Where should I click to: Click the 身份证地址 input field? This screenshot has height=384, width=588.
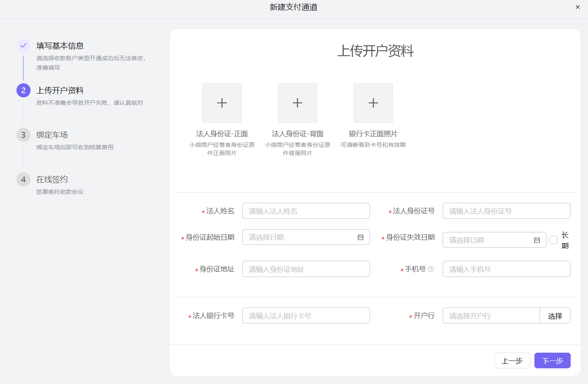click(x=306, y=269)
